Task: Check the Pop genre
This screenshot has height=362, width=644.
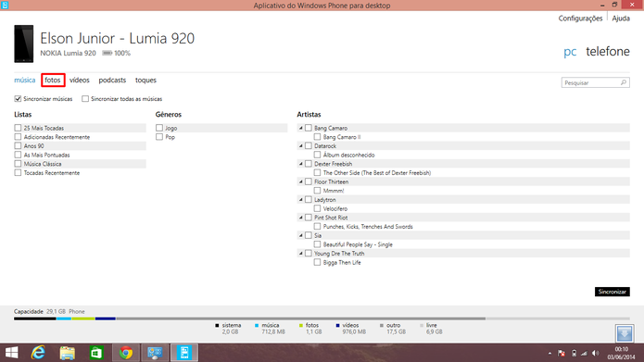Action: click(159, 137)
